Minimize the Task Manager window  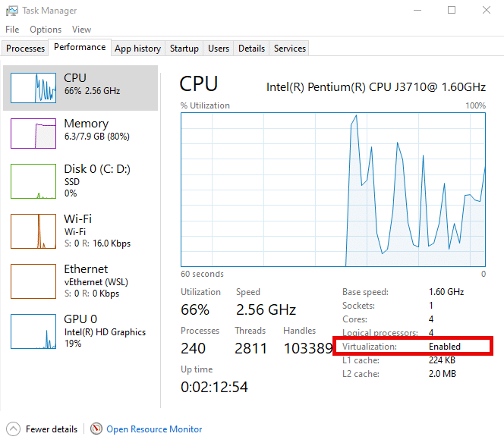click(x=417, y=11)
